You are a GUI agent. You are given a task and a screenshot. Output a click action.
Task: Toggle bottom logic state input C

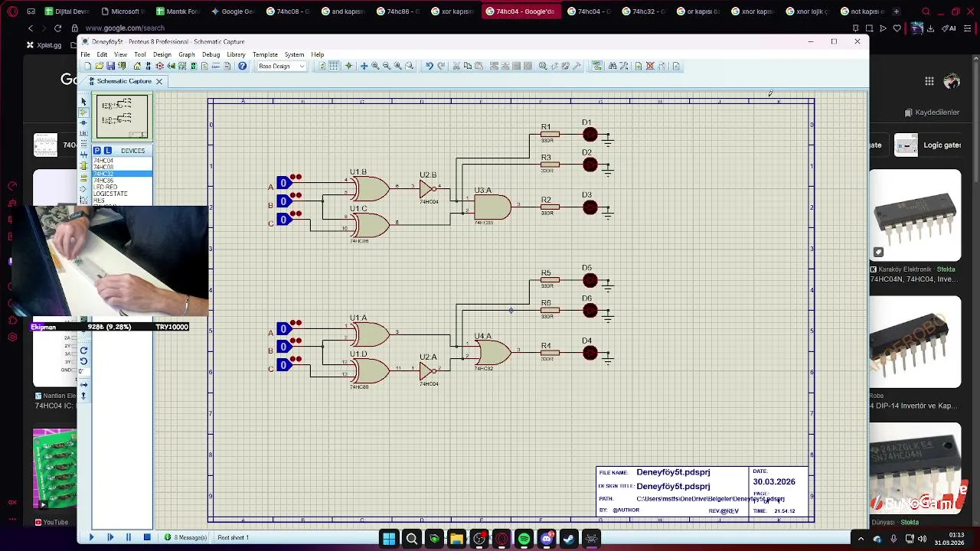(x=283, y=365)
